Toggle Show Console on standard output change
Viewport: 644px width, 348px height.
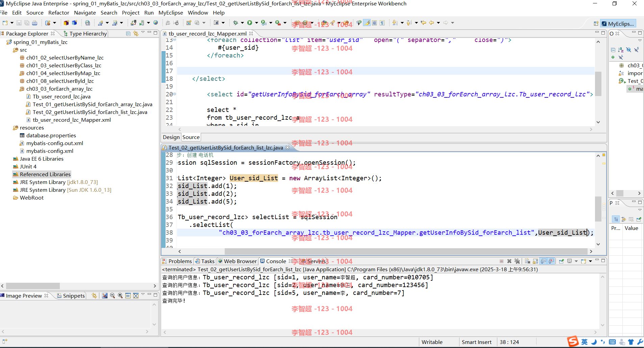[543, 261]
